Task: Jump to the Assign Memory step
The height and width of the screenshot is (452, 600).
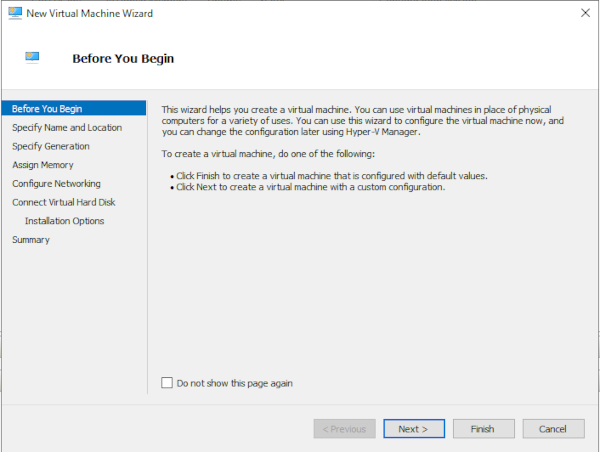Action: (x=43, y=165)
